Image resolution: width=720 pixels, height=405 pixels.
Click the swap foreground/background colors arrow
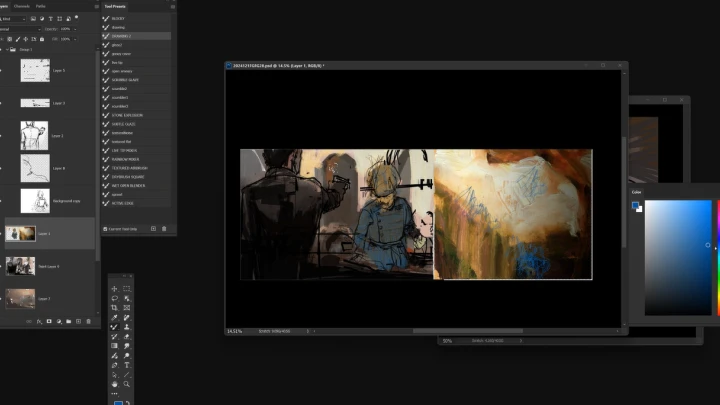point(128,403)
